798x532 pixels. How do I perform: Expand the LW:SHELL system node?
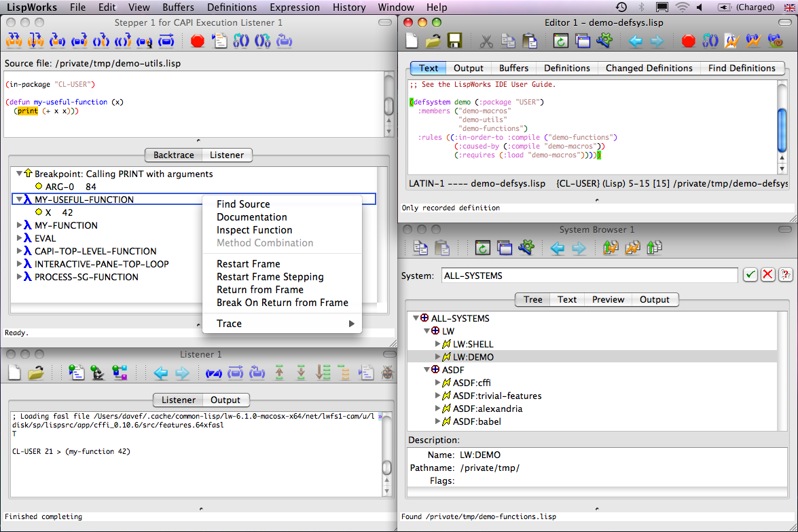(x=438, y=344)
